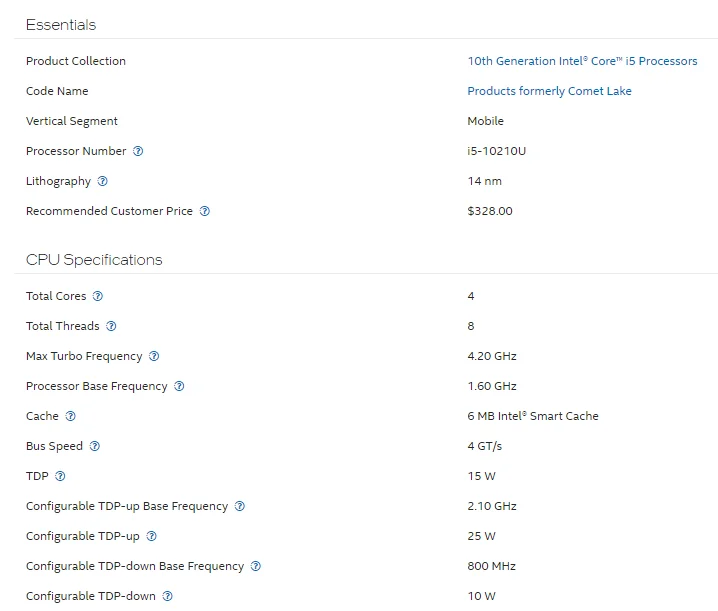Click help icon beside Max Turbo Frequency
718x611 pixels.
point(154,356)
